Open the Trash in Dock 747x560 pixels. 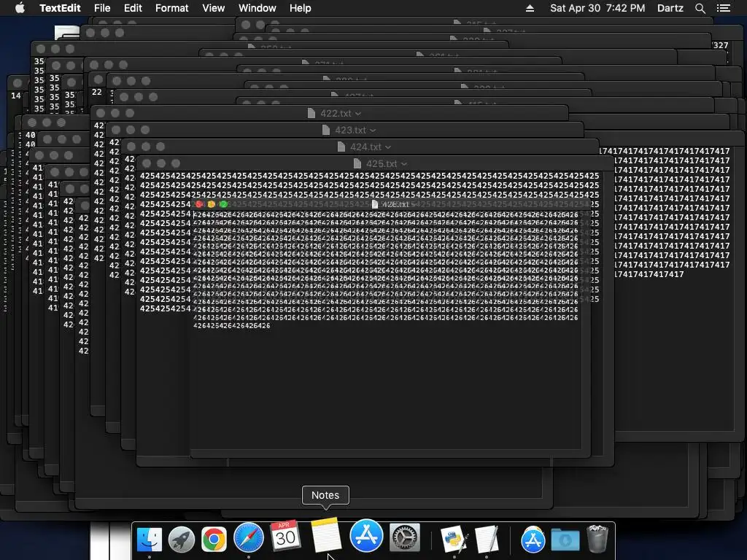(597, 539)
